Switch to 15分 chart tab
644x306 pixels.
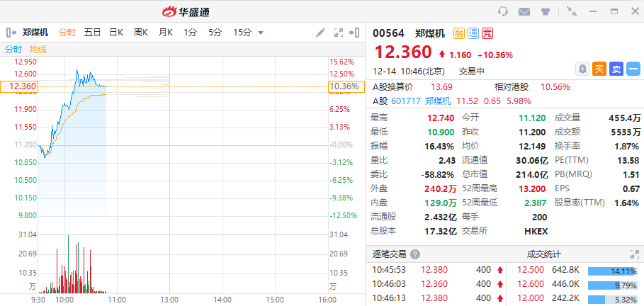click(242, 33)
